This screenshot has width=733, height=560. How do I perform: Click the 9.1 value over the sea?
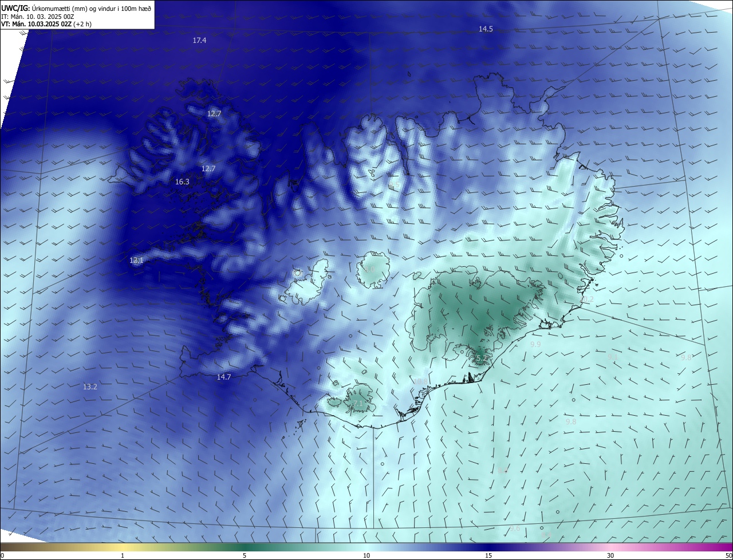pyautogui.click(x=613, y=357)
